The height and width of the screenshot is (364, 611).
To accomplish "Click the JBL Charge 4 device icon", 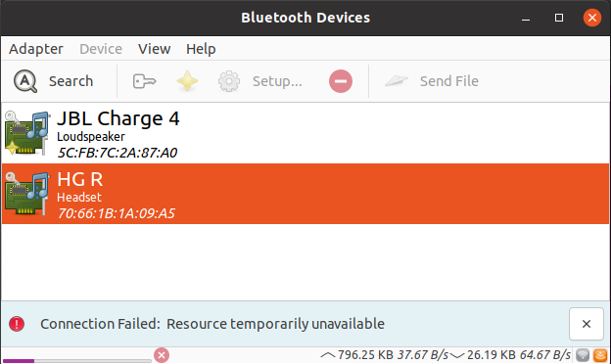I will (27, 133).
